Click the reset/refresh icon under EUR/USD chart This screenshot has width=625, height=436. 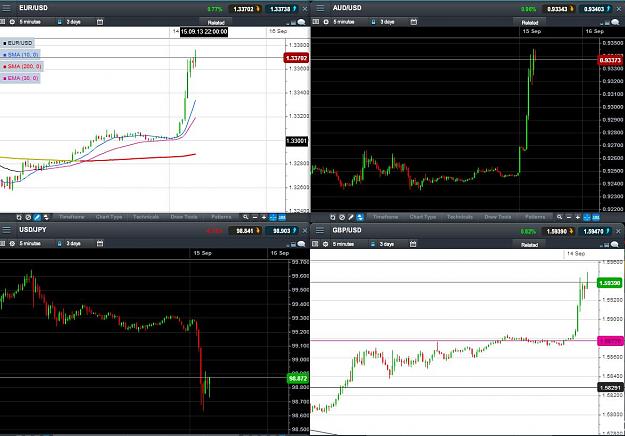click(19, 217)
